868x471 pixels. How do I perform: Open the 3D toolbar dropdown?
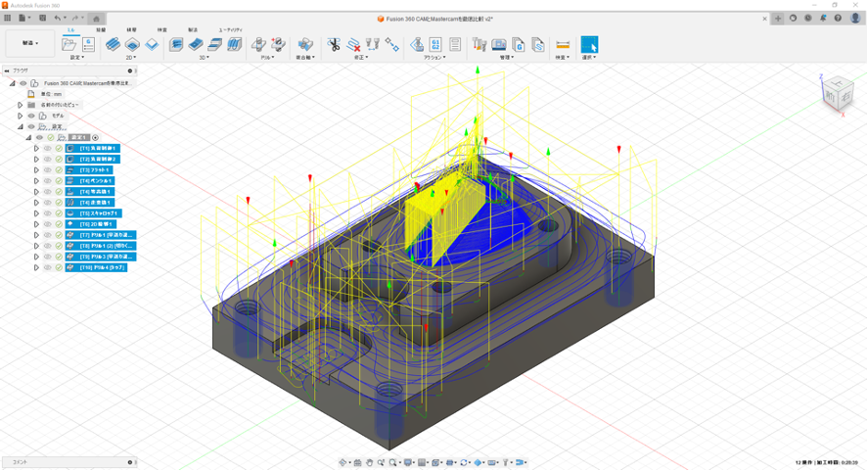(205, 57)
